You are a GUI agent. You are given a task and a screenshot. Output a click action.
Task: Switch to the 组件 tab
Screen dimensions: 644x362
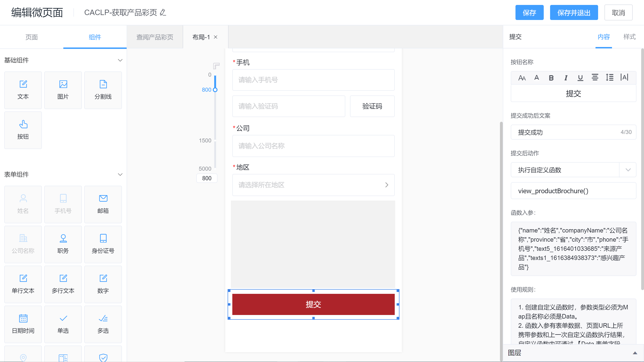pyautogui.click(x=95, y=37)
